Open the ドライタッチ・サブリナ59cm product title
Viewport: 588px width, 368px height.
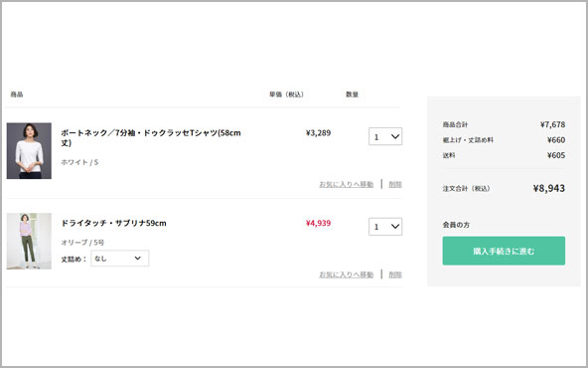pos(113,223)
